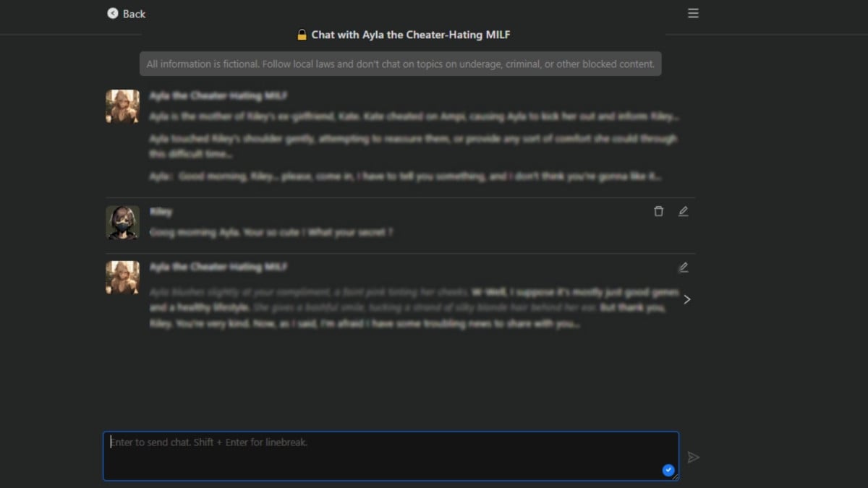This screenshot has height=488, width=868.
Task: Click the chat title heading text
Action: point(410,35)
